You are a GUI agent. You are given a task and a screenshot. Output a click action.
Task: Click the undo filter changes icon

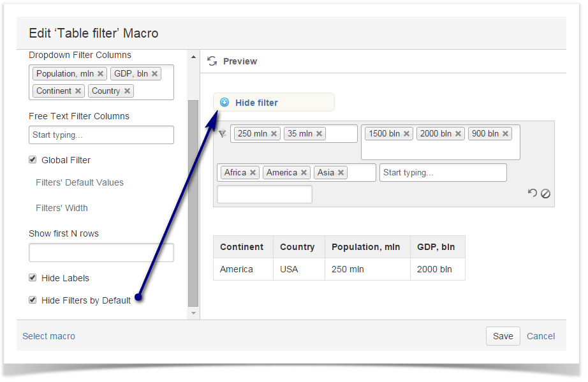533,193
